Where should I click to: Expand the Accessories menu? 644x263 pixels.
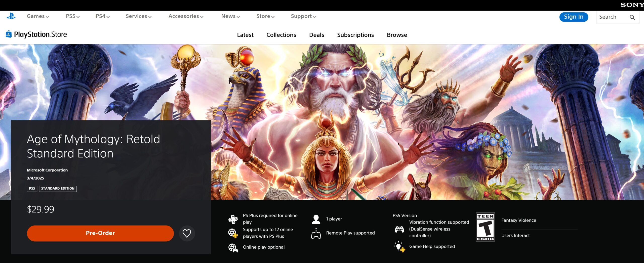pos(186,16)
